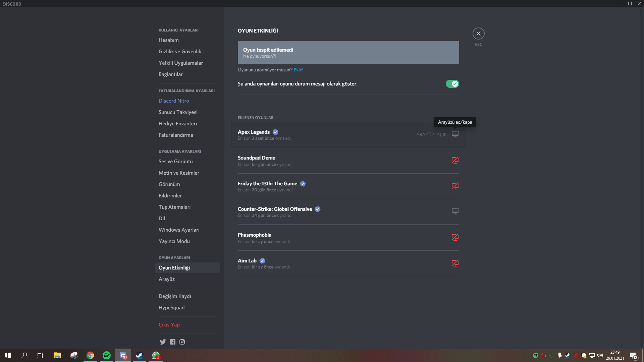This screenshot has width=644, height=362.
Task: Click verified badge next to Apex Legends
Action: point(275,132)
